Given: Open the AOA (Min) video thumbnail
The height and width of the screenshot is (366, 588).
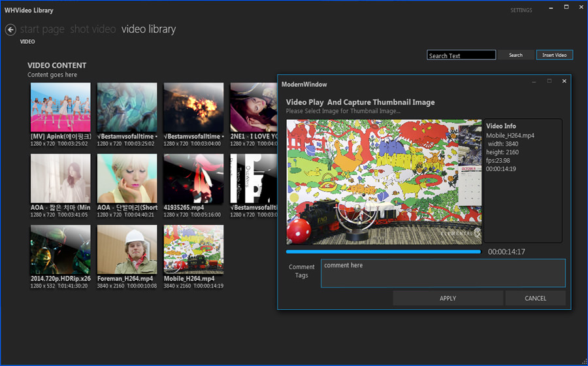Looking at the screenshot, I should 60,178.
